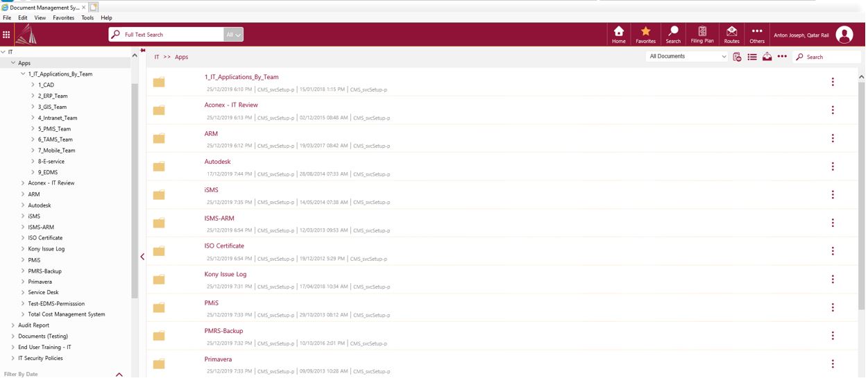Open the Edit menu
This screenshot has height=392, width=868.
tap(23, 17)
